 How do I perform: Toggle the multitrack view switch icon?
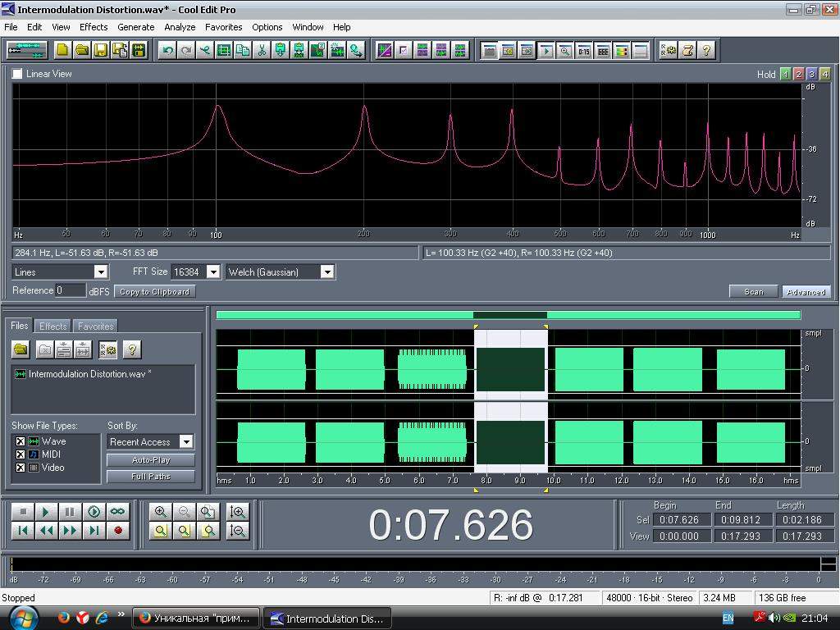pyautogui.click(x=27, y=50)
